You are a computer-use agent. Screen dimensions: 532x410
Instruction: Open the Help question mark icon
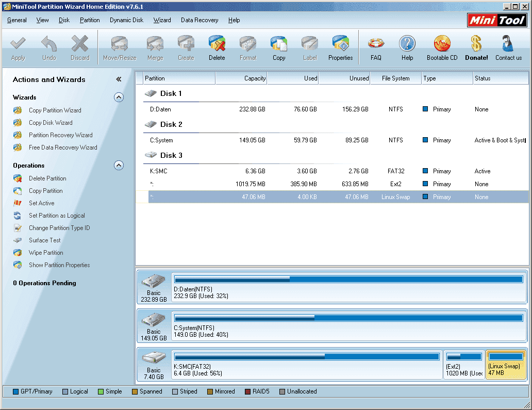coord(407,44)
